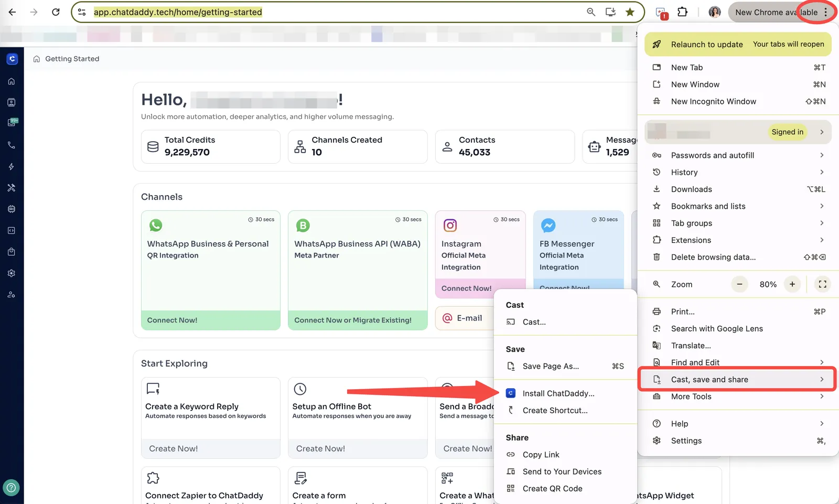The image size is (839, 504).
Task: Open the phone calls sidebar icon
Action: 12,145
